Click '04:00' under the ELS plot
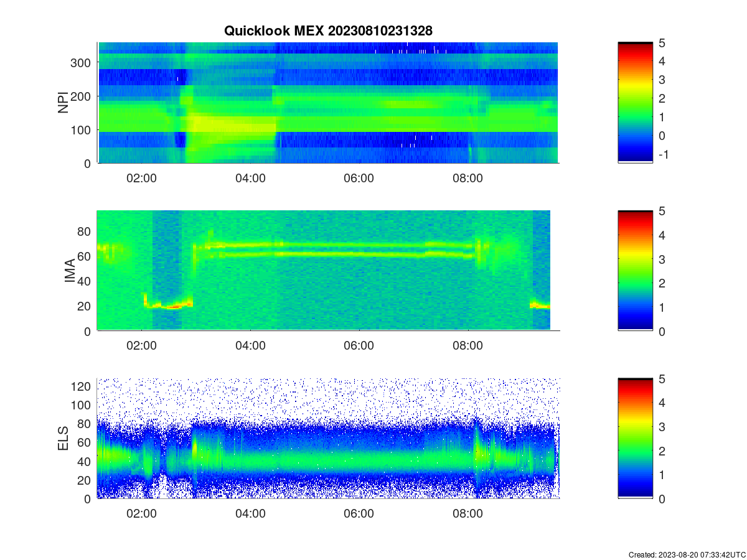Screen dimensions: 747x560 click(x=250, y=513)
